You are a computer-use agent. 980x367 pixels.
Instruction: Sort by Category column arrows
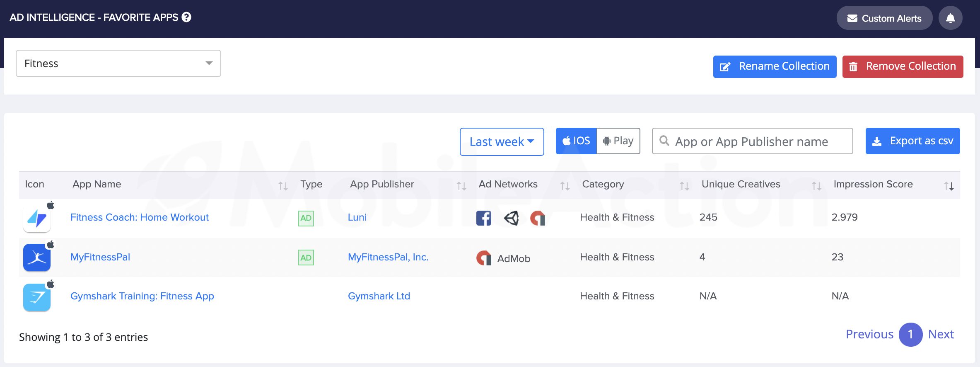pyautogui.click(x=684, y=186)
